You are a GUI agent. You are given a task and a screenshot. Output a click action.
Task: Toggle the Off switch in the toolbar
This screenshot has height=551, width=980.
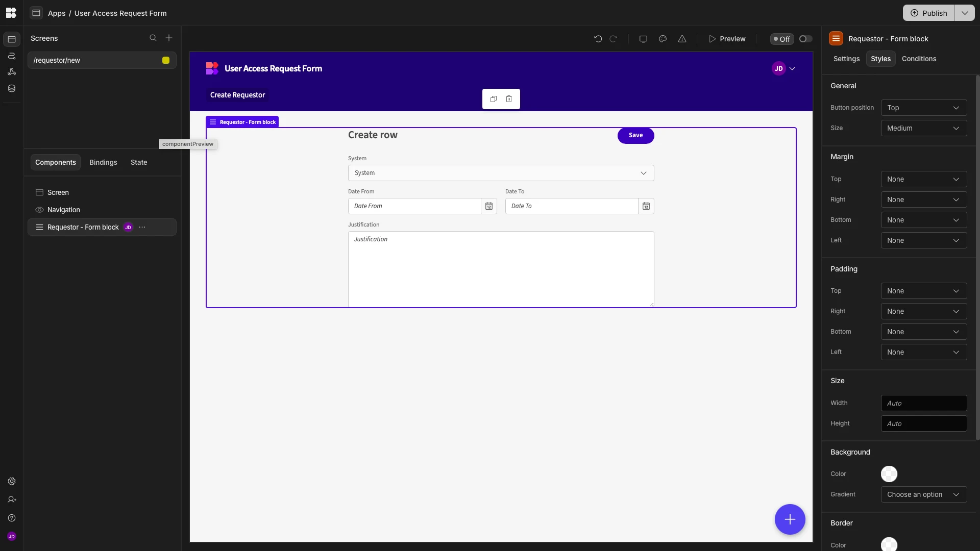tap(805, 39)
